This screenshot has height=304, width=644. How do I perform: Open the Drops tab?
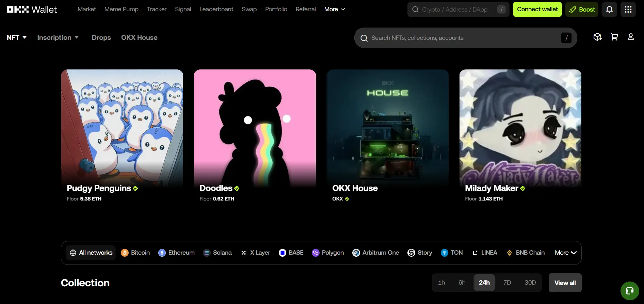click(x=101, y=37)
